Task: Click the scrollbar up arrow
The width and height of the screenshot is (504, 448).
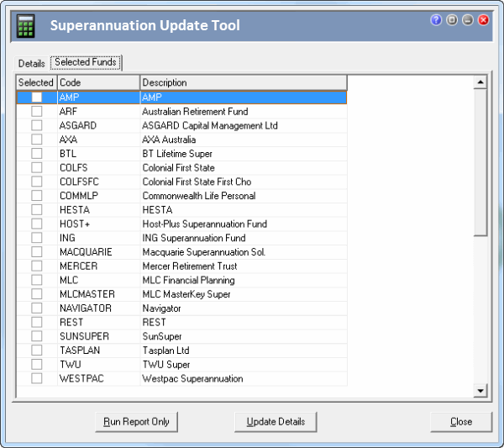Action: [480, 82]
